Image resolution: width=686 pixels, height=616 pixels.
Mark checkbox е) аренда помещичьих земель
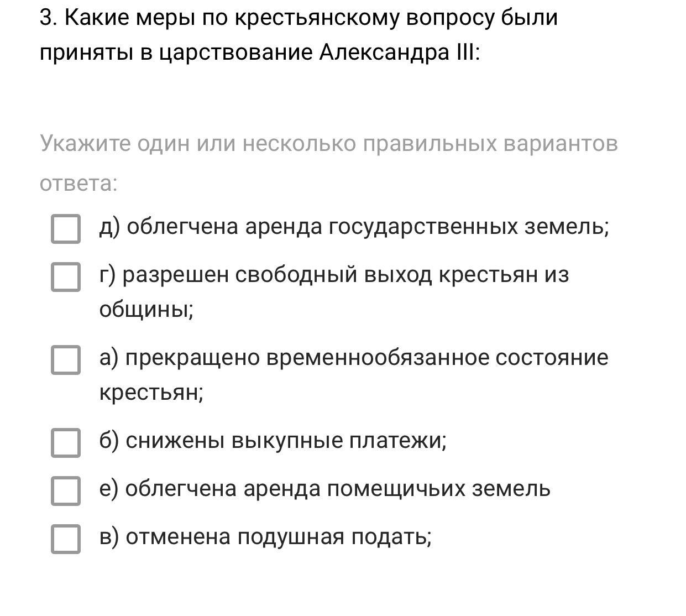click(x=66, y=490)
